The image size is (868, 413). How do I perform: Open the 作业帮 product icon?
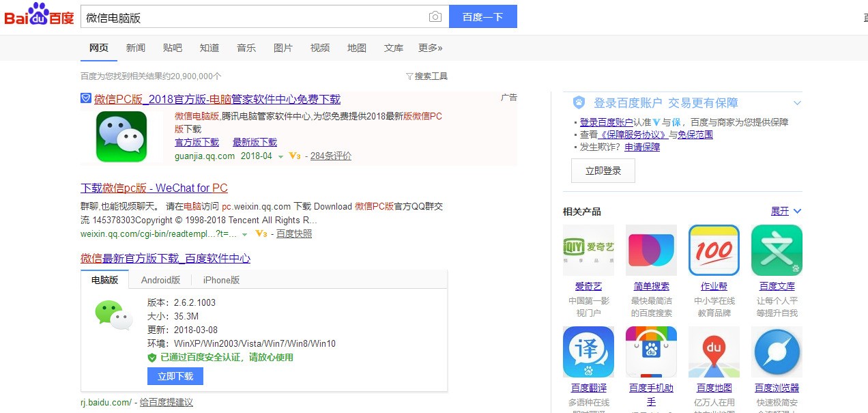click(714, 251)
